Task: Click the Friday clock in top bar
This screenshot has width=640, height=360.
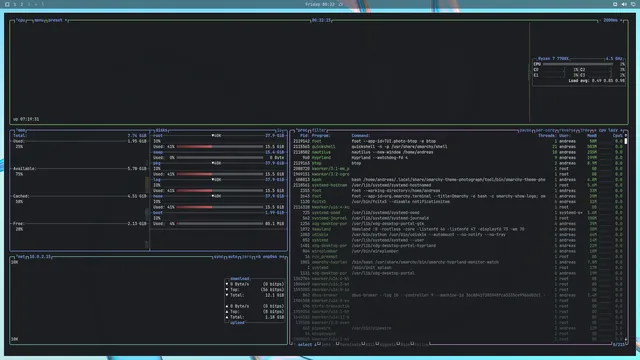Action: pyautogui.click(x=320, y=4)
